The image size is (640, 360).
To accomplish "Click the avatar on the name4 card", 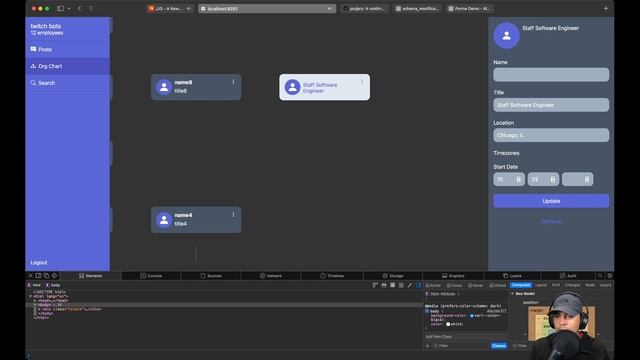I will 164,220.
